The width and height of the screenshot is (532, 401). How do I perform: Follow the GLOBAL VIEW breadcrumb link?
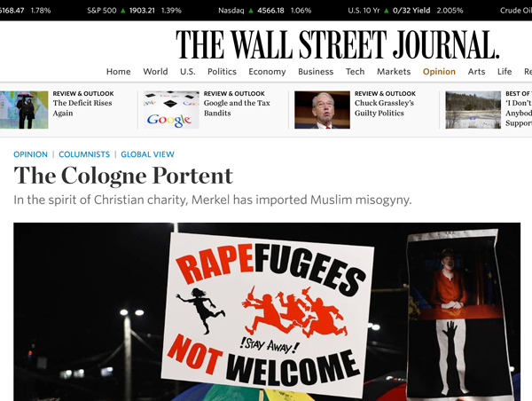tap(147, 154)
